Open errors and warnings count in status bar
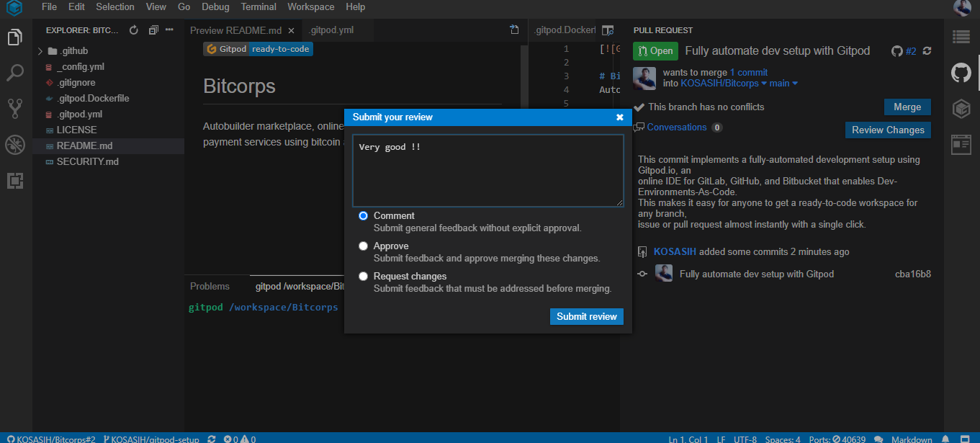 240,439
